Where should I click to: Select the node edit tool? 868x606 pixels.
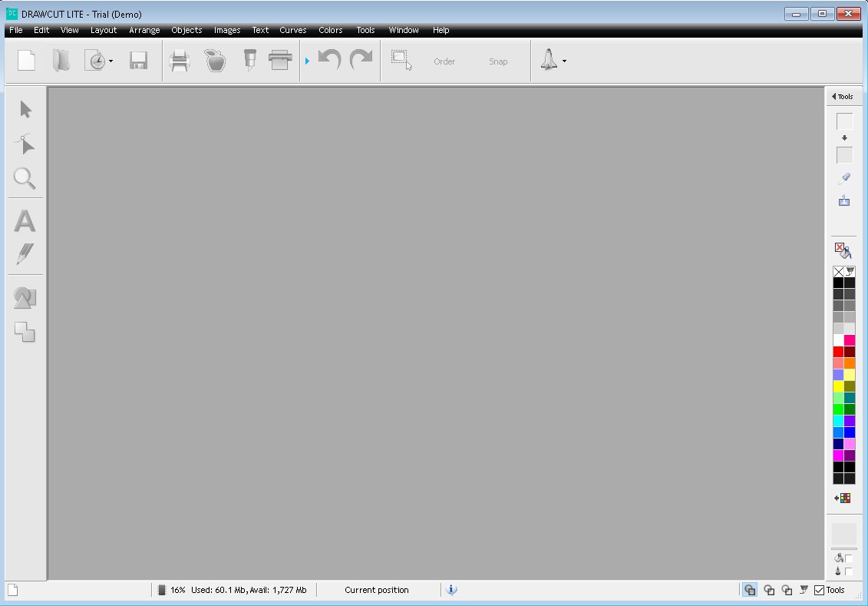[x=25, y=144]
